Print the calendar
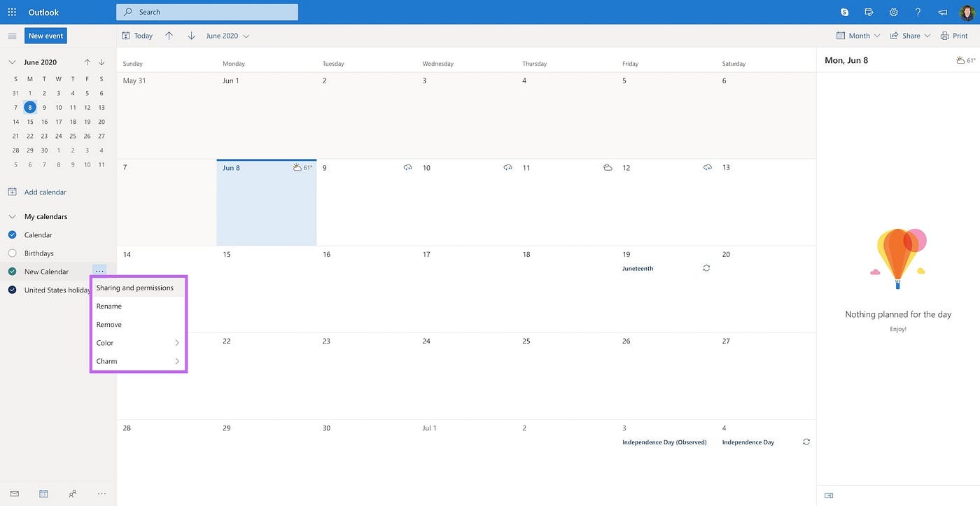This screenshot has height=506, width=980. point(955,36)
